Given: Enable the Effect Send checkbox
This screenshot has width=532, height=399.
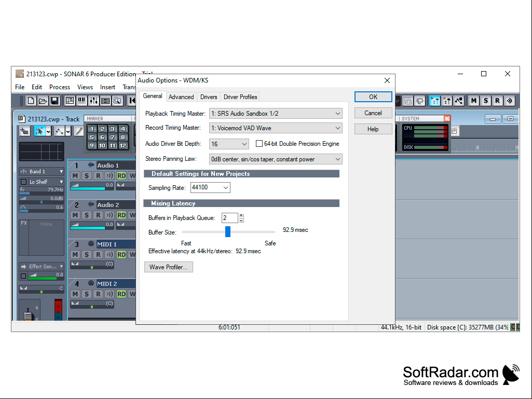Looking at the screenshot, I should click(23, 276).
